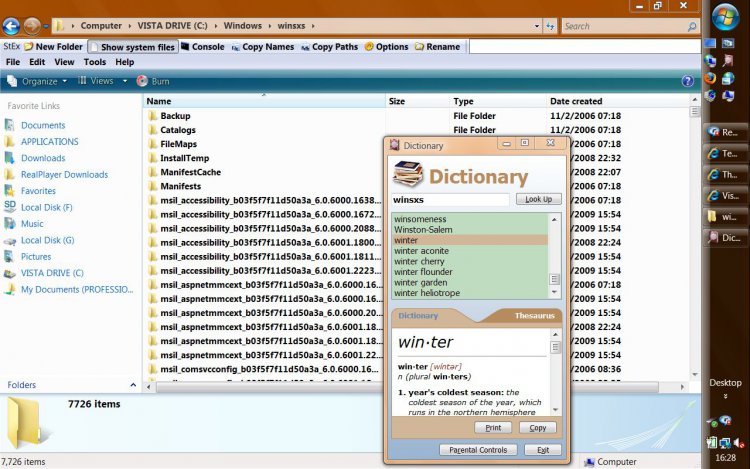750x469 pixels.
Task: Open the Help menu
Action: 124,62
